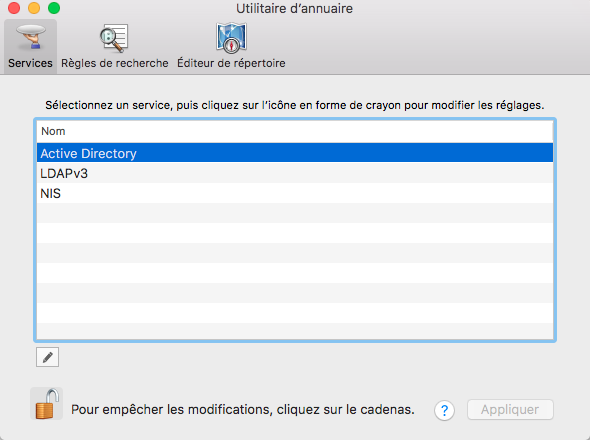The width and height of the screenshot is (590, 440).
Task: Zoom the window with the green button
Action: point(54,8)
